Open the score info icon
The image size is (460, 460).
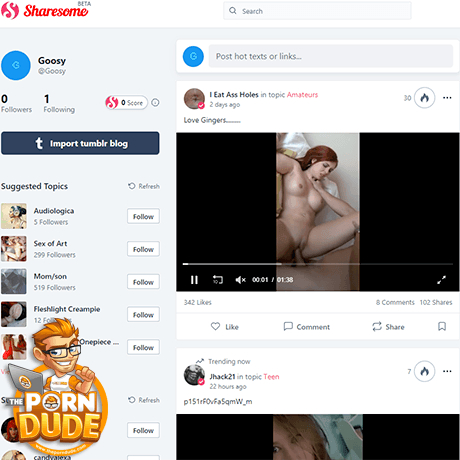pos(155,103)
